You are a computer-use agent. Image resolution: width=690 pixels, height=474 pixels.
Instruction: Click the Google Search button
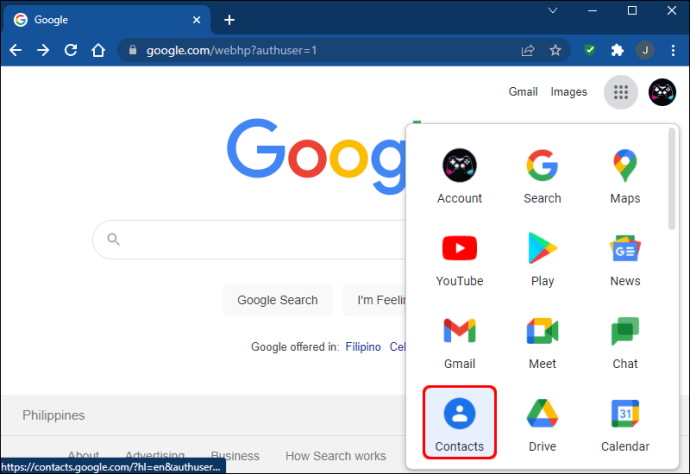pyautogui.click(x=277, y=300)
